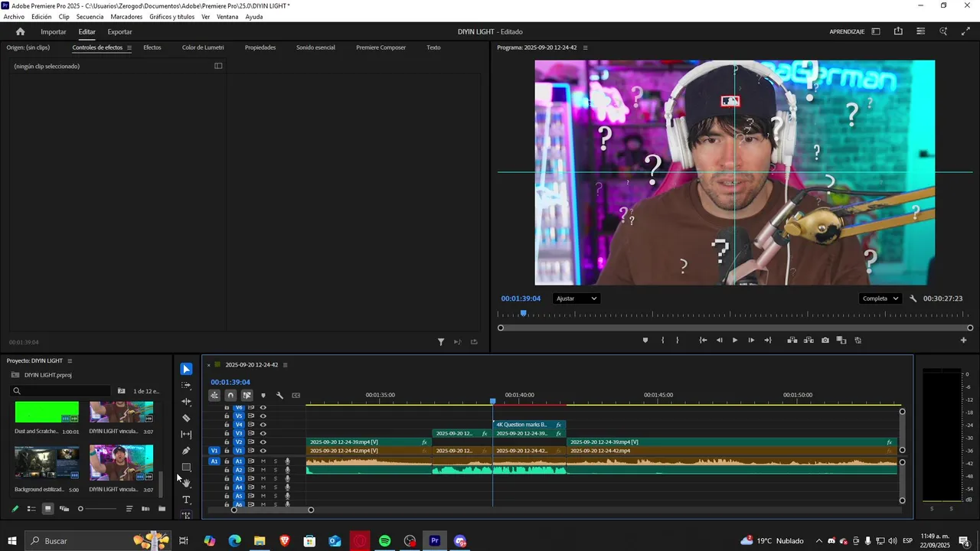Open Ajustar zoom level dropdown
980x551 pixels.
click(x=577, y=298)
